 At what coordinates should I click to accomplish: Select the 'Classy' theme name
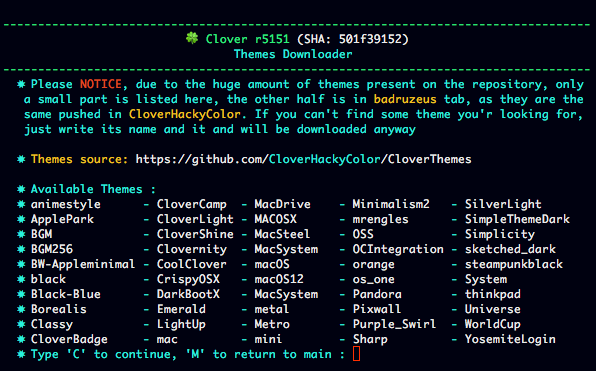pos(52,324)
